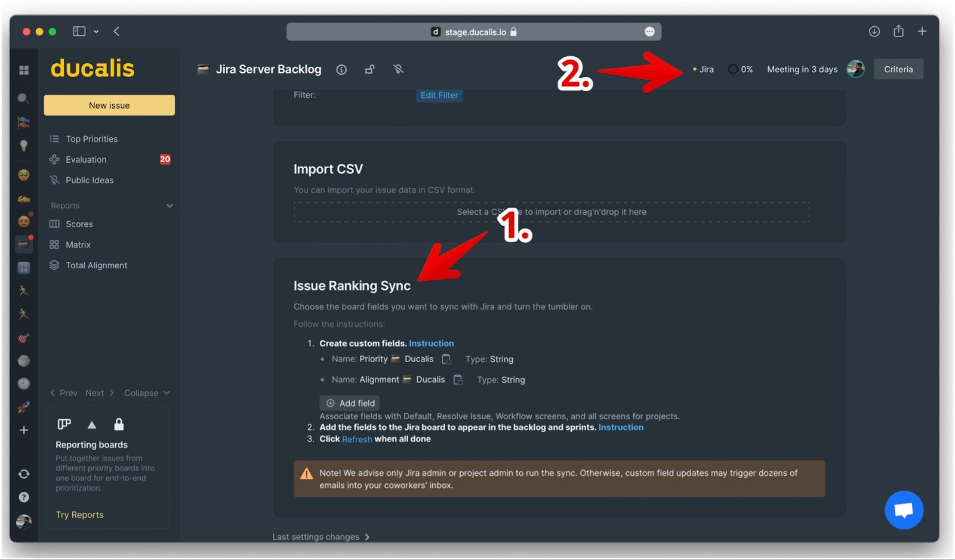This screenshot has width=955, height=560.
Task: Go to Next board
Action: 100,393
